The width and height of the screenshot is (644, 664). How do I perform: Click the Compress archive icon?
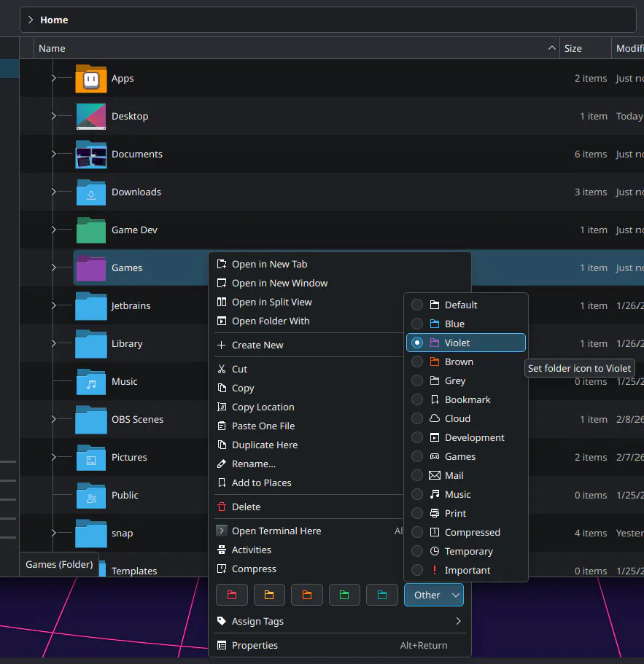click(222, 569)
